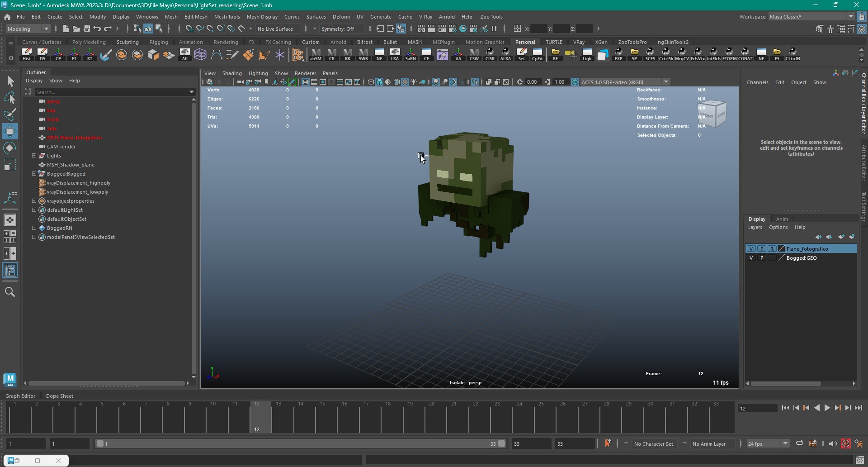The width and height of the screenshot is (868, 467).
Task: Click frame 20 on the time slider
Action: pos(432,416)
